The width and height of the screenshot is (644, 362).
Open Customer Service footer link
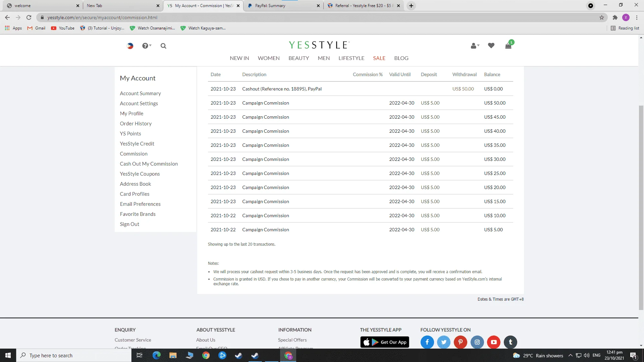click(133, 340)
